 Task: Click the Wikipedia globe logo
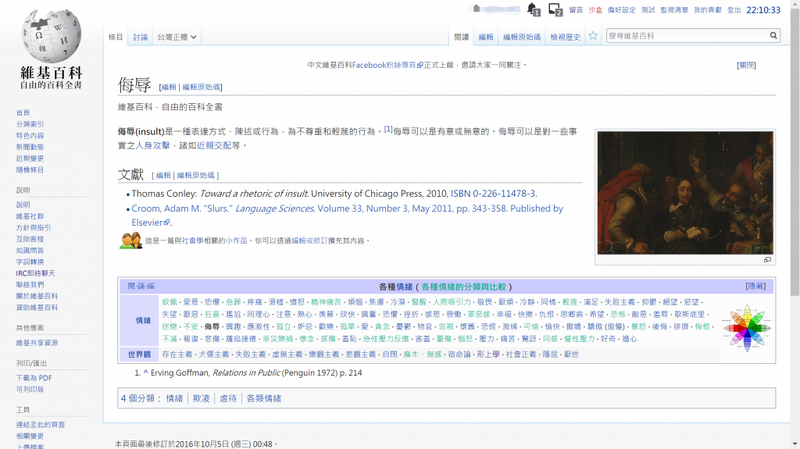coord(51,36)
